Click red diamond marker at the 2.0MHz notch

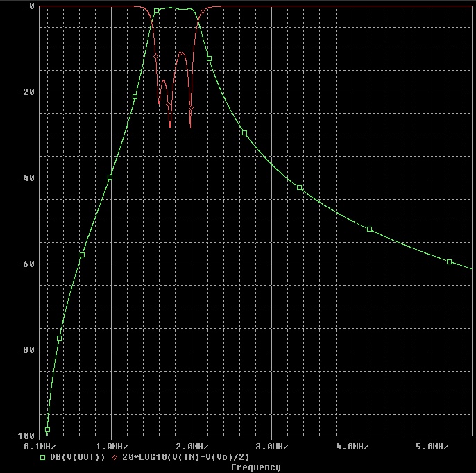191,108
